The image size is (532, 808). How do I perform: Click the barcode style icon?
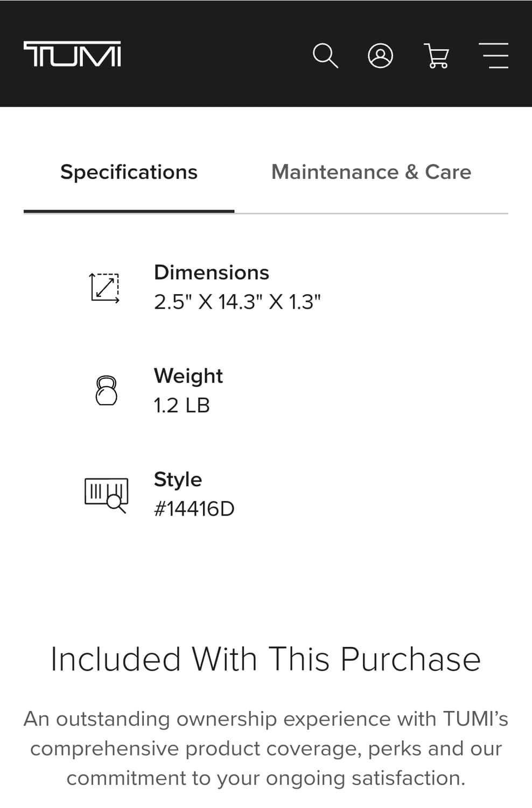click(x=106, y=494)
